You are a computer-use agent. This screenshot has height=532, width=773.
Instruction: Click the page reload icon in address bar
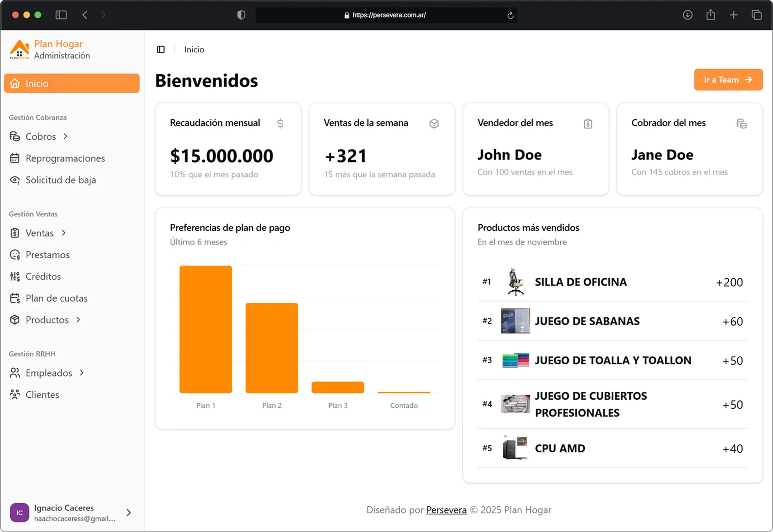[510, 15]
